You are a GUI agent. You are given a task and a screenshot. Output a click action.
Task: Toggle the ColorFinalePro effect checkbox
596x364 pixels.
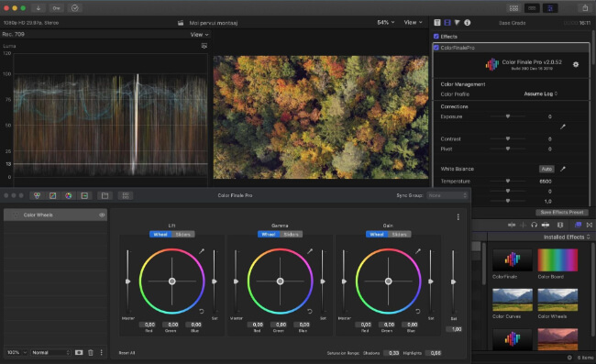click(x=436, y=48)
